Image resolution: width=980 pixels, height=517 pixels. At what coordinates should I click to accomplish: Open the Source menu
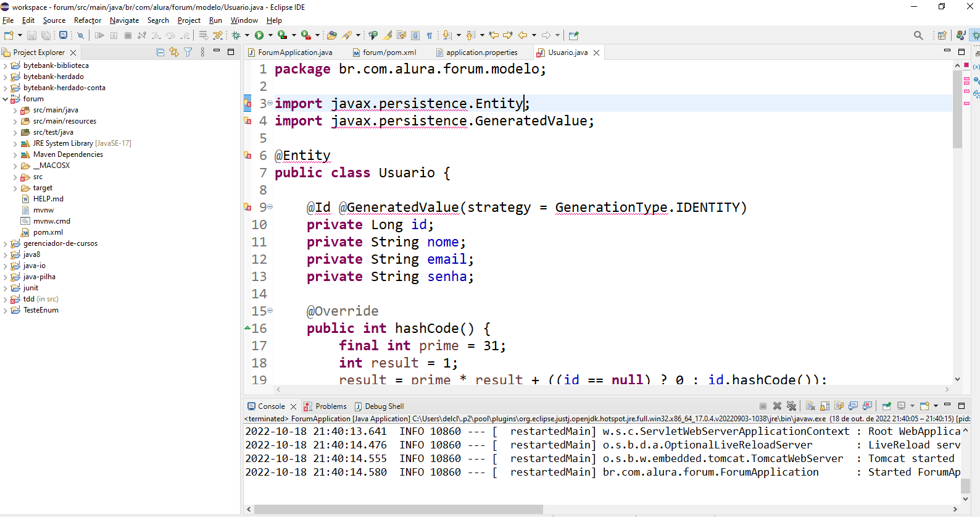click(x=54, y=20)
